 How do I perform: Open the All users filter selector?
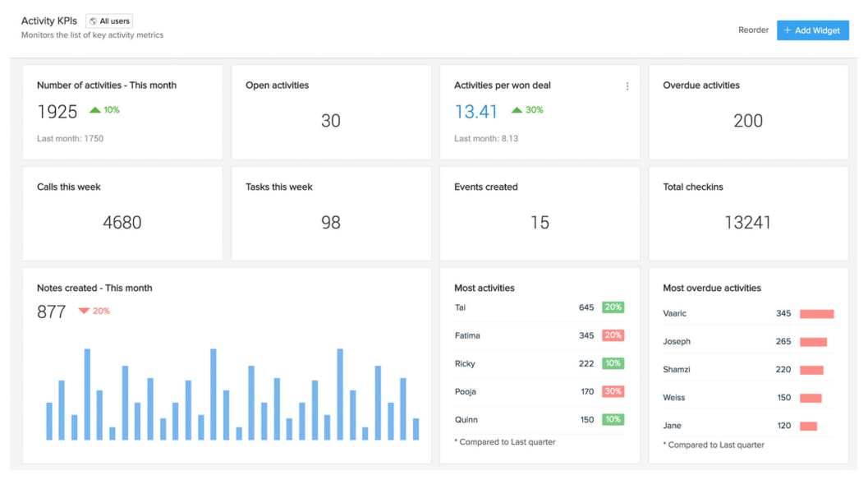[108, 21]
